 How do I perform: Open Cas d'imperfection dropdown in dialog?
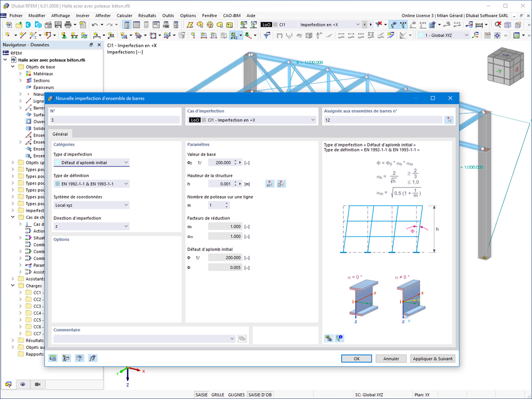click(x=252, y=120)
